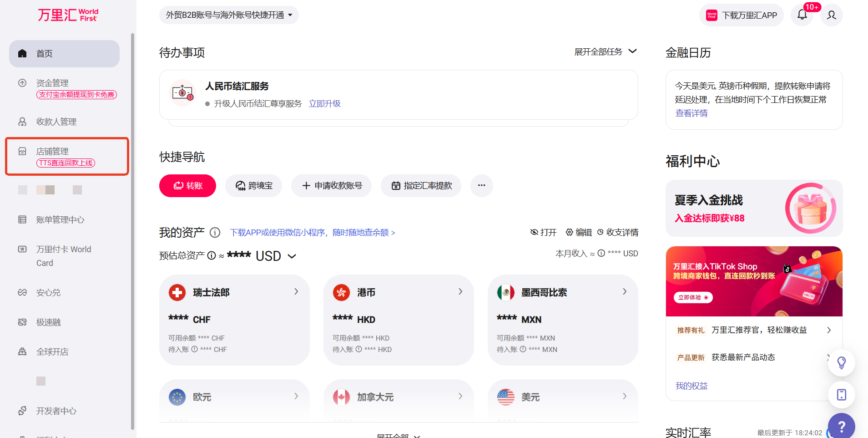Click the 编辑 gear icon
The width and height of the screenshot is (868, 438).
tap(569, 232)
